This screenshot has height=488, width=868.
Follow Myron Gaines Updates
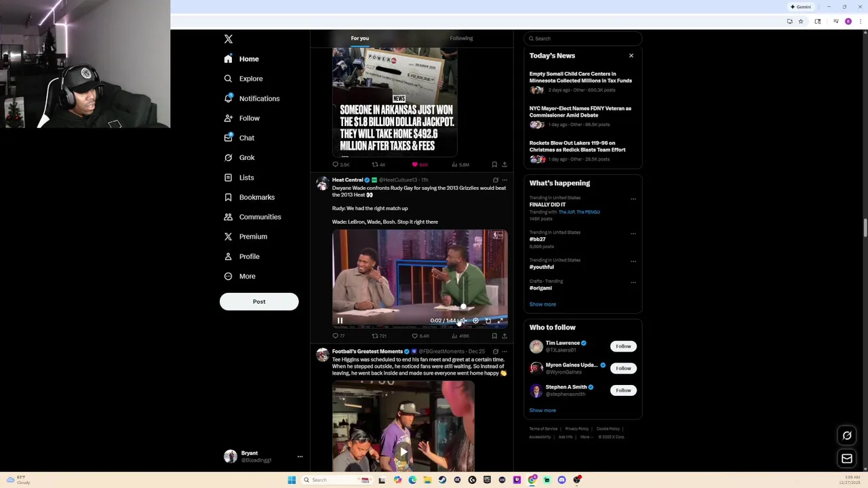click(623, 369)
